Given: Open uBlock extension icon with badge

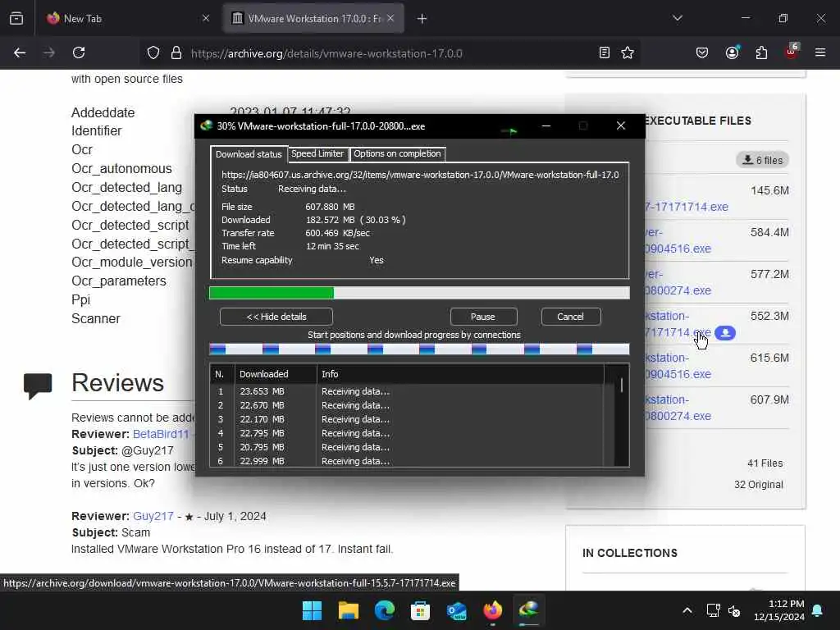Looking at the screenshot, I should click(x=792, y=52).
